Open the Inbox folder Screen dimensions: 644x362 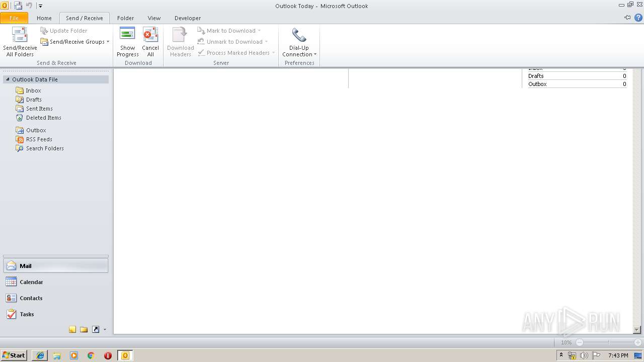tap(33, 90)
